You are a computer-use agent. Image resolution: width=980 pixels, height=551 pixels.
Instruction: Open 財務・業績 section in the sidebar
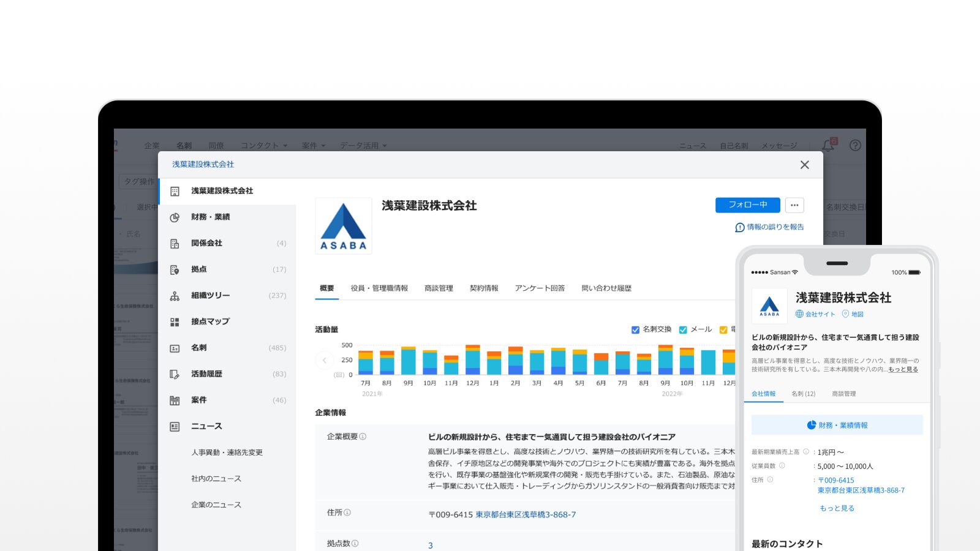pos(227,217)
